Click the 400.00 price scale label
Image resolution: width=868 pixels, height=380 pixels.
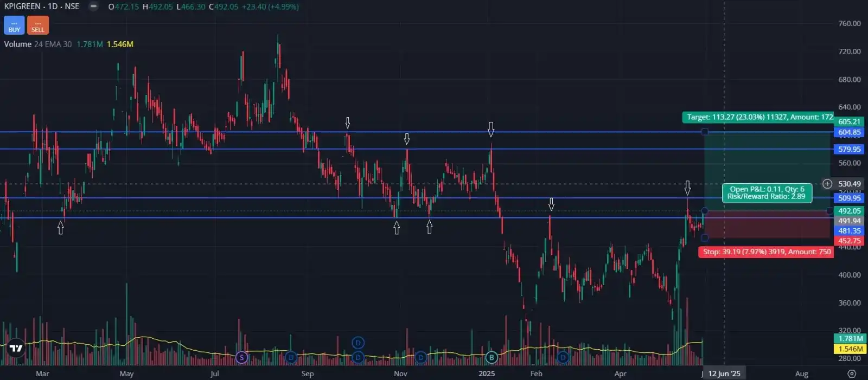point(849,275)
